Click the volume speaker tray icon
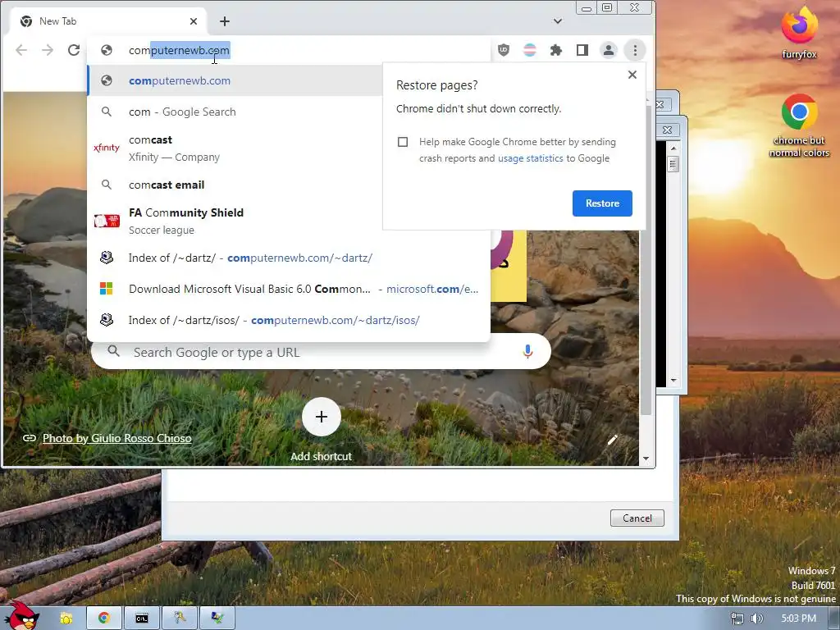Image resolution: width=840 pixels, height=630 pixels. pos(757,619)
